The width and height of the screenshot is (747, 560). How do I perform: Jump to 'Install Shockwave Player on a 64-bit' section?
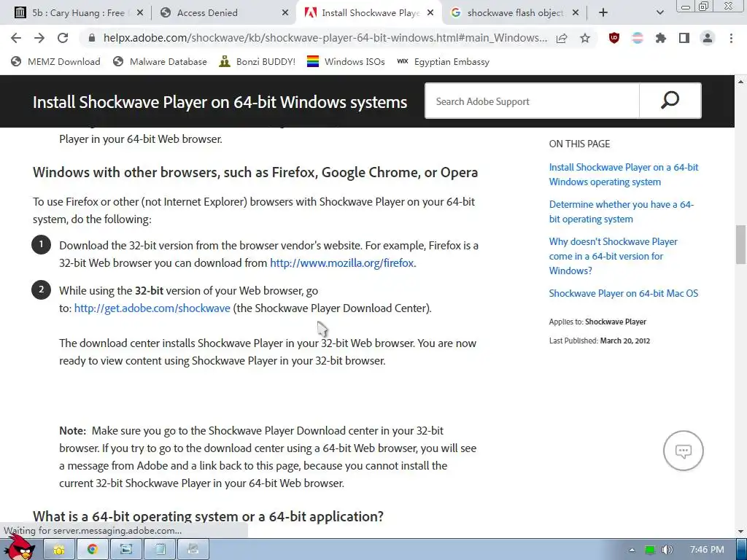pos(623,174)
